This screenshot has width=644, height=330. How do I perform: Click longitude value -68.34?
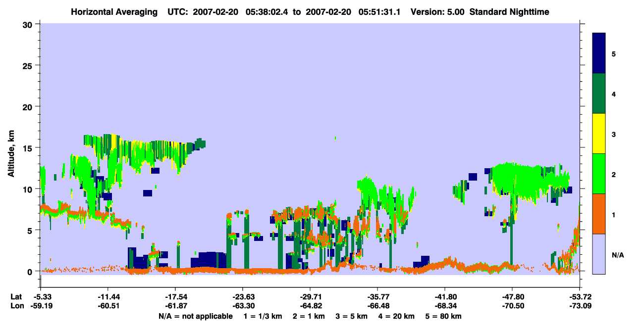click(x=445, y=306)
